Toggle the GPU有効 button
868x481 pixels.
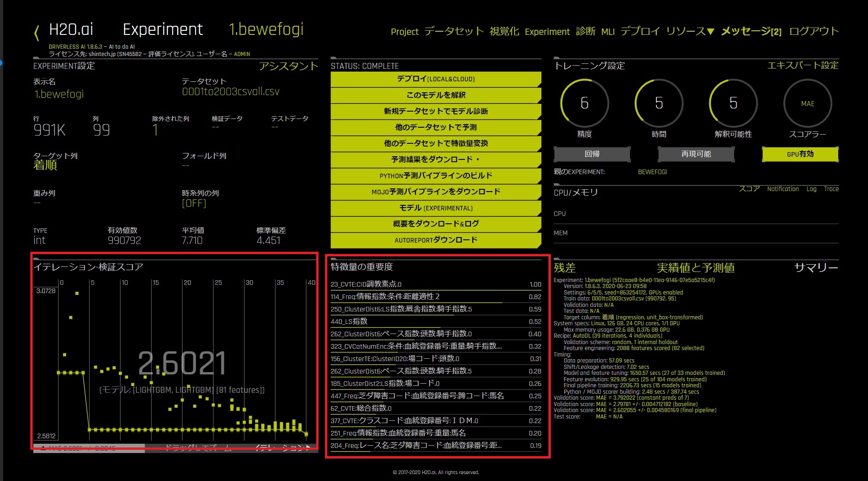pyautogui.click(x=800, y=154)
